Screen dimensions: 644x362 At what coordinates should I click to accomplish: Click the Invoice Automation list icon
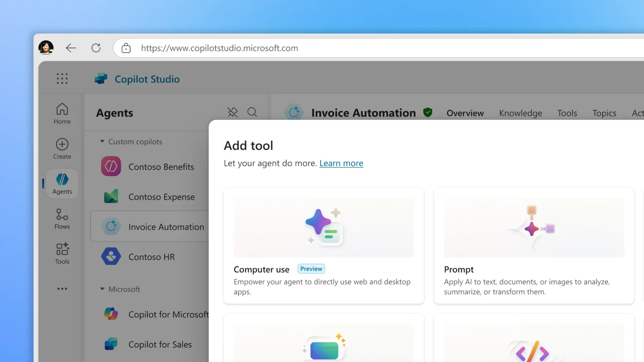(x=111, y=226)
